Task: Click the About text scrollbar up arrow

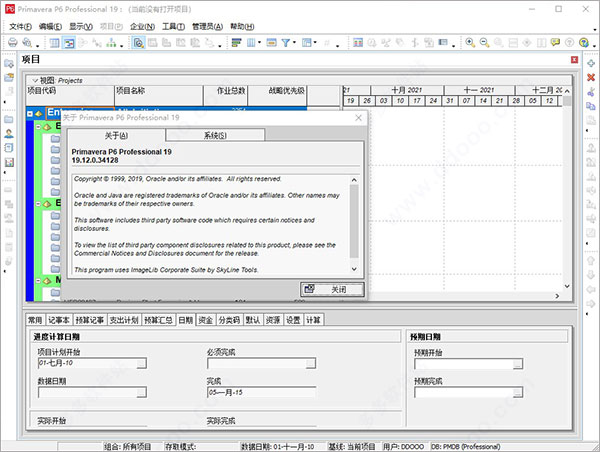Action: 354,180
